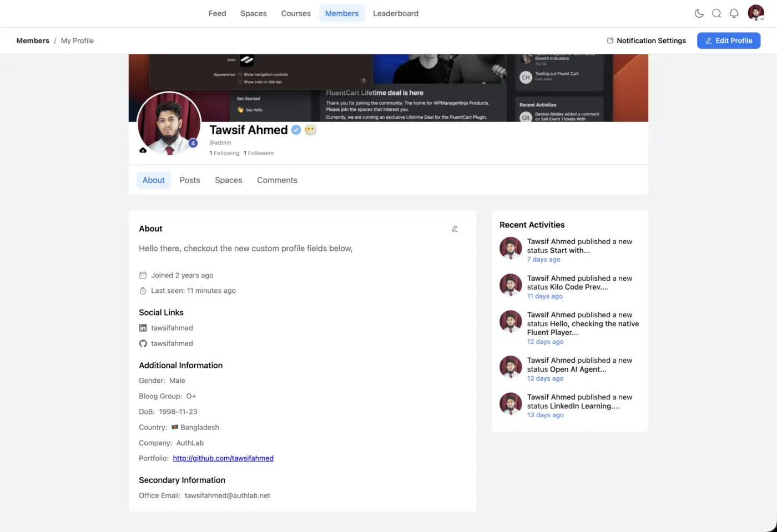Switch to the Spaces profile tab
Screen dimensions: 777x532
[x=229, y=180]
